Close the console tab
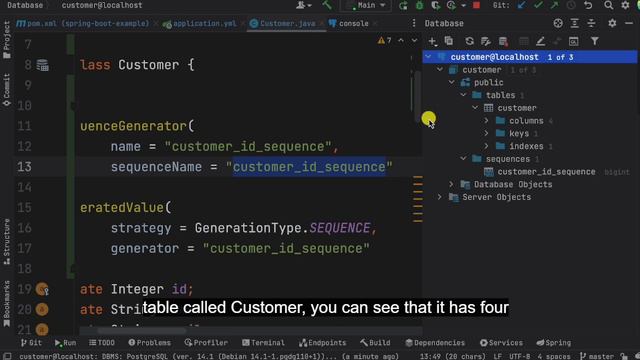The image size is (640, 360). pyautogui.click(x=375, y=24)
